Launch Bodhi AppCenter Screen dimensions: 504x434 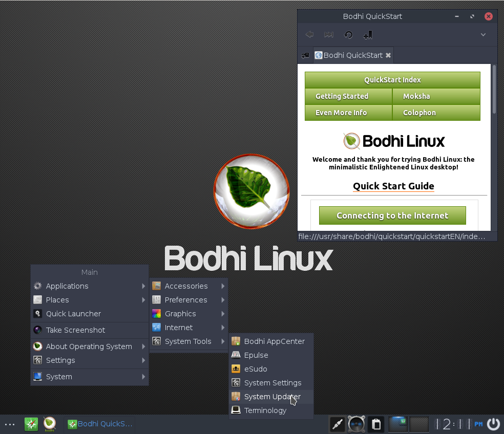271,341
